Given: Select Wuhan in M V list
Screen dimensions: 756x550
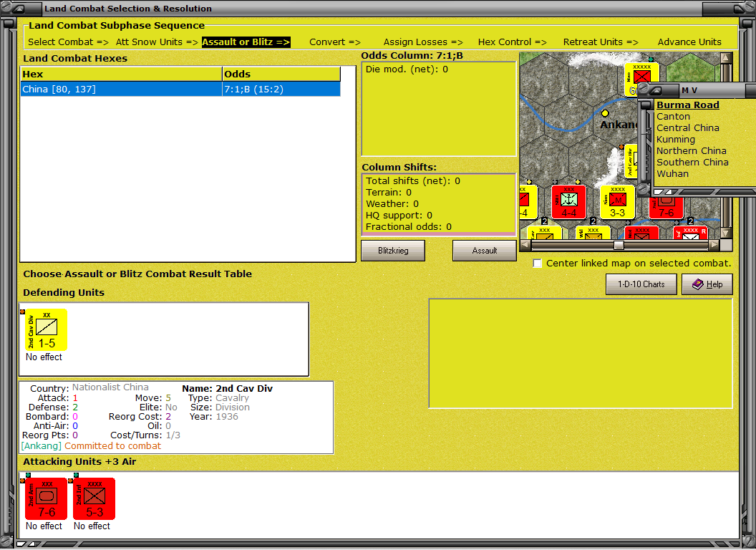Looking at the screenshot, I should (672, 174).
